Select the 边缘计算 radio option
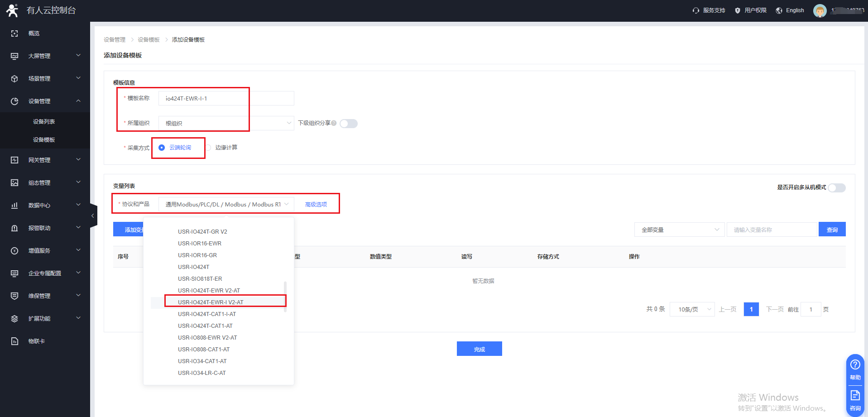 [x=209, y=148]
